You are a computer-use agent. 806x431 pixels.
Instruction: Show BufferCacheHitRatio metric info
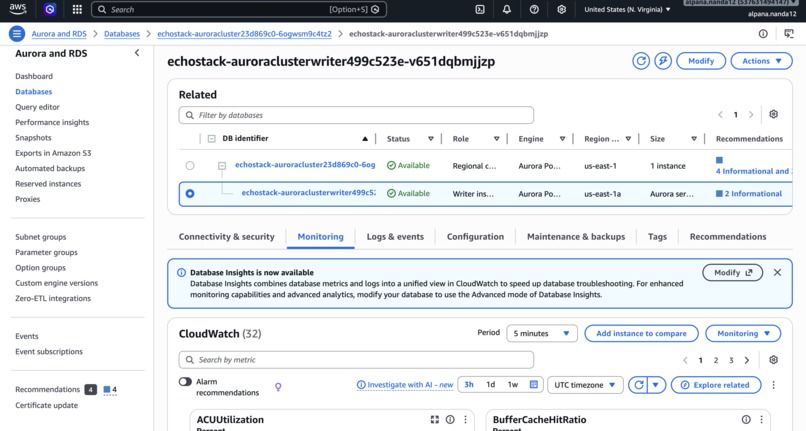pyautogui.click(x=746, y=420)
